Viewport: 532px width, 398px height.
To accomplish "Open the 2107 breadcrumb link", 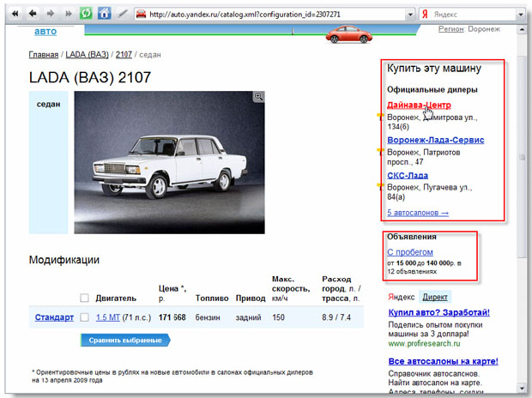I will coord(124,54).
